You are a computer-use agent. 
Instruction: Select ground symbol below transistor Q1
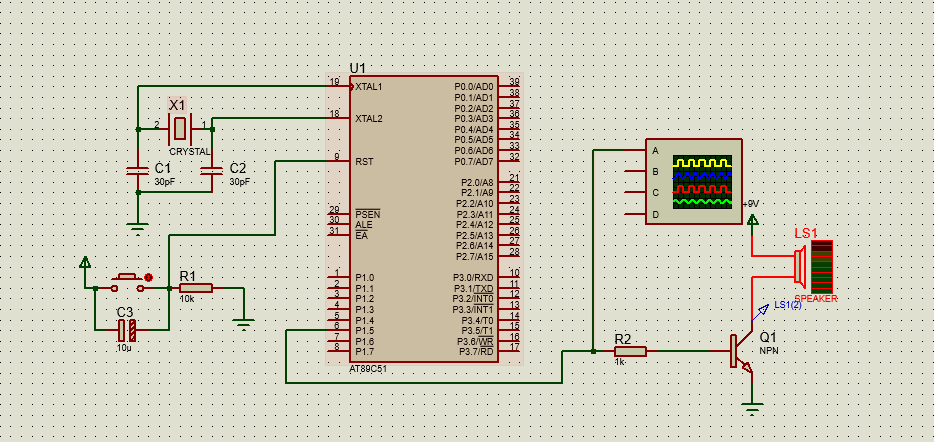pos(752,409)
